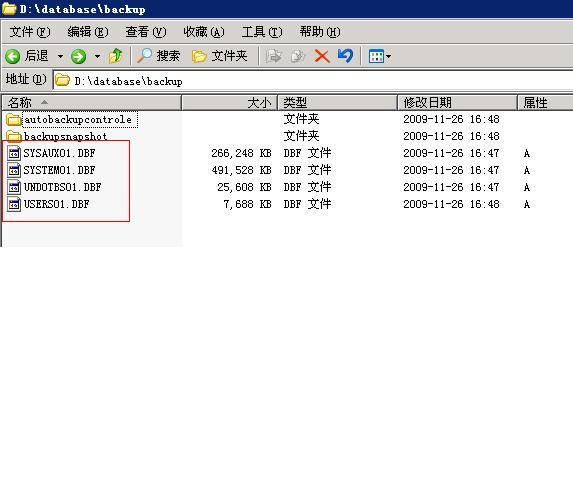Select the UNDOTBS01.DBF file icon
The height and width of the screenshot is (479, 573).
click(x=14, y=187)
